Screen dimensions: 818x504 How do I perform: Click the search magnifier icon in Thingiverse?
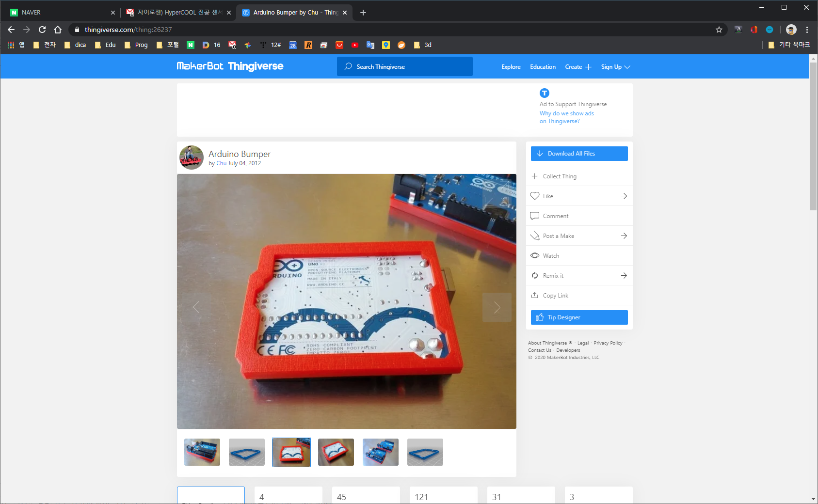click(x=348, y=66)
